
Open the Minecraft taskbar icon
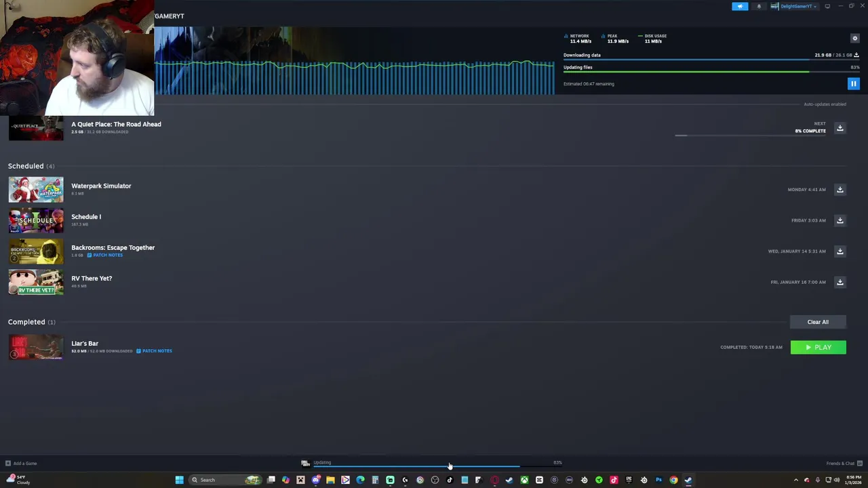(300, 480)
